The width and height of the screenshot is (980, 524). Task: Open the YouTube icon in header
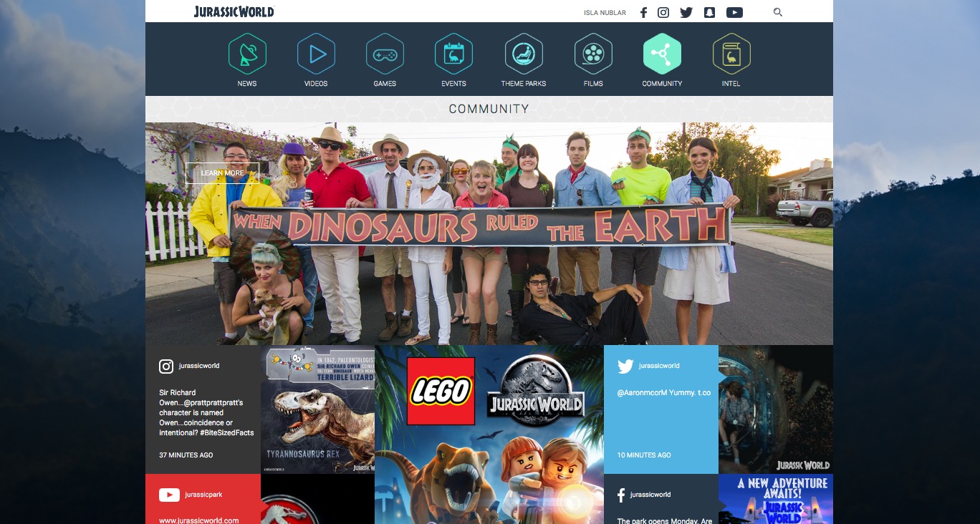tap(734, 12)
